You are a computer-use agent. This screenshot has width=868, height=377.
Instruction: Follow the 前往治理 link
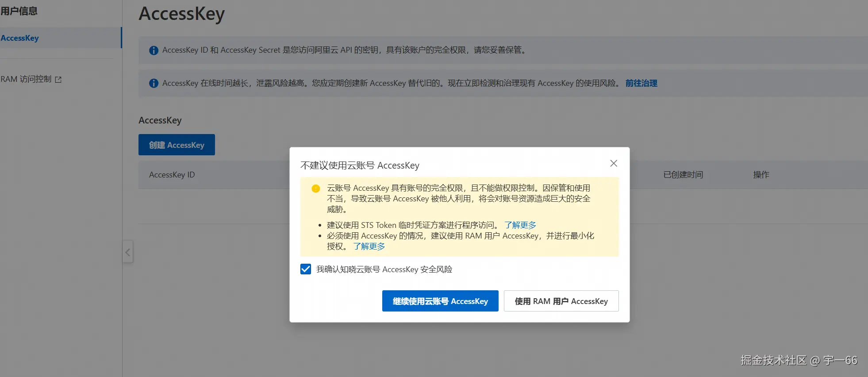pos(641,83)
